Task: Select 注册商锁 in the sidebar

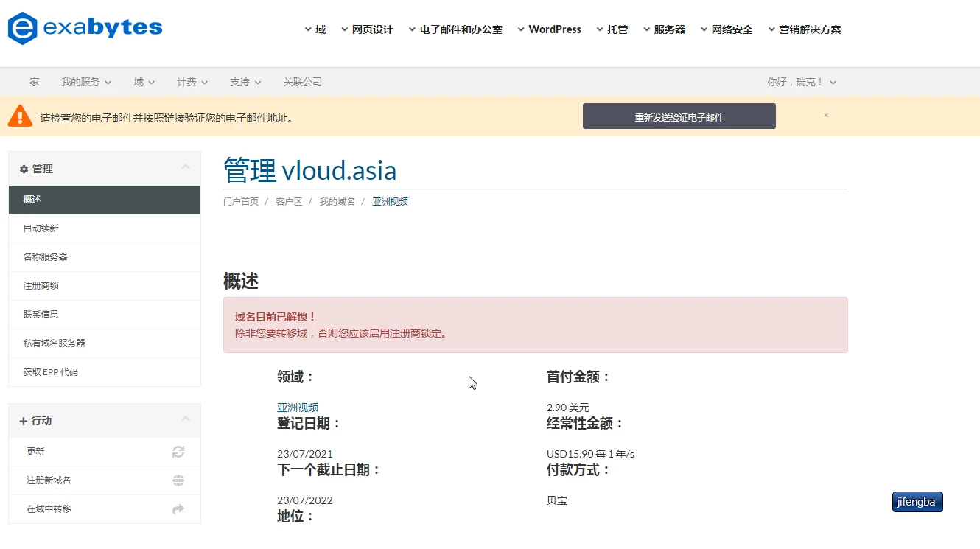Action: pyautogui.click(x=41, y=286)
